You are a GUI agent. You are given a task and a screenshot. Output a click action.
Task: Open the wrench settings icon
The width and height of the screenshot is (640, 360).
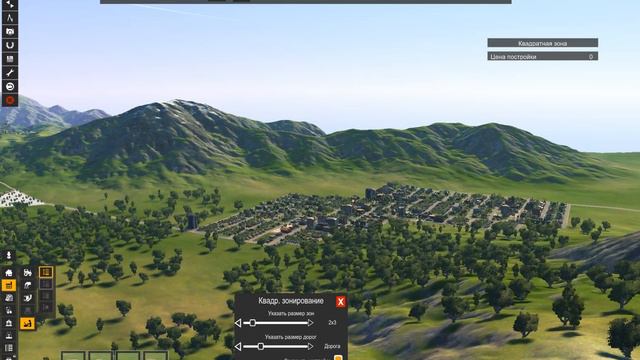tap(10, 73)
